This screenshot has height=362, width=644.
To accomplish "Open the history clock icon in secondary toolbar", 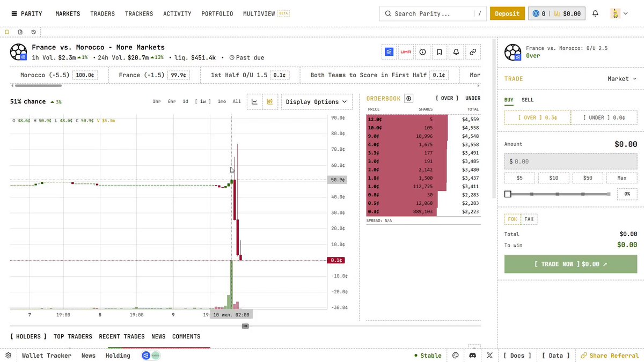I will pos(34,32).
